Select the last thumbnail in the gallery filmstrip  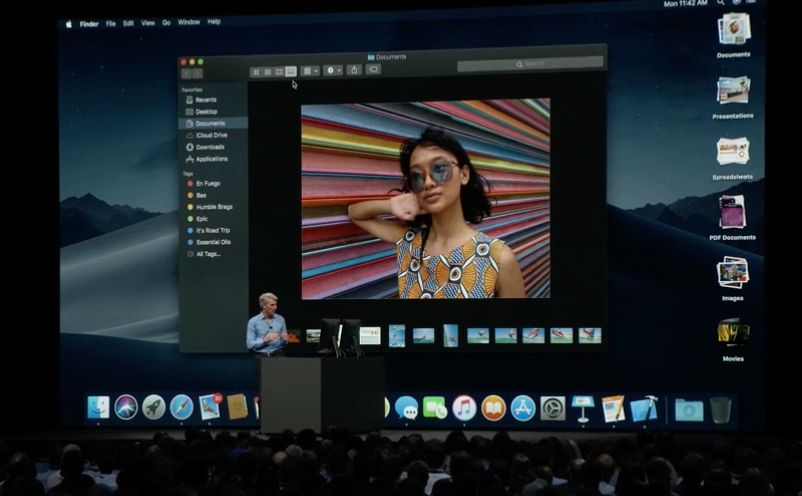(x=589, y=335)
